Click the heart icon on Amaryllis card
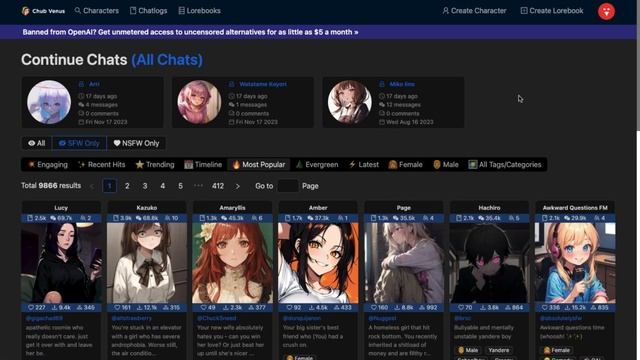This screenshot has height=360, width=640. coord(204,307)
